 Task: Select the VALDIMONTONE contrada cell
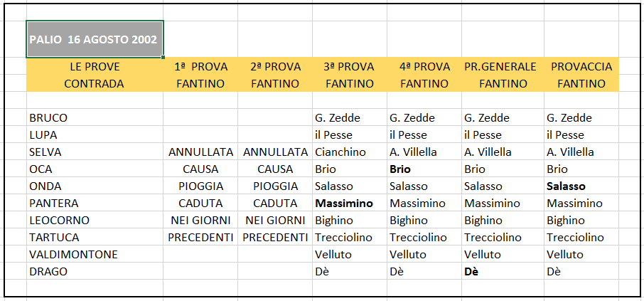pos(95,254)
